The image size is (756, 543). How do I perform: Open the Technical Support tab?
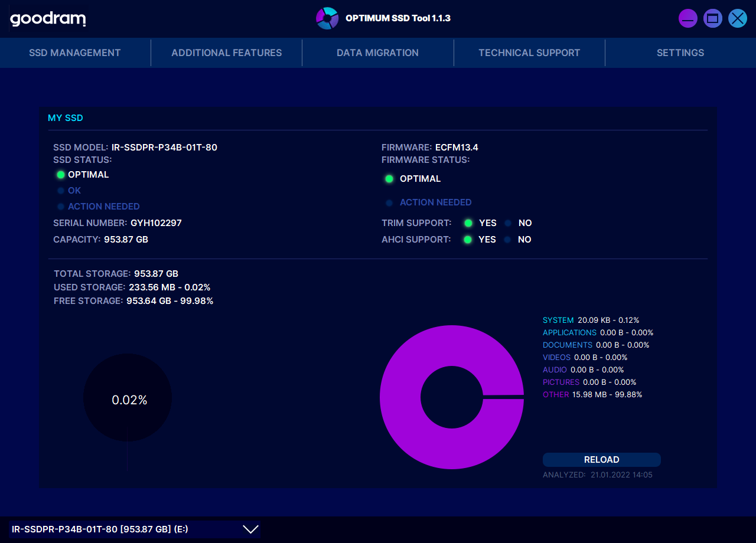[x=529, y=53]
